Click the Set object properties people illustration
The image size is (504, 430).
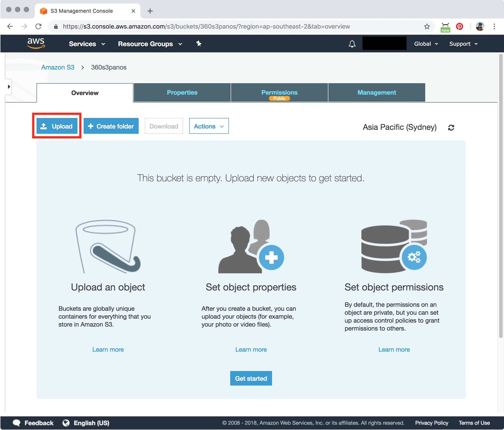coord(251,246)
